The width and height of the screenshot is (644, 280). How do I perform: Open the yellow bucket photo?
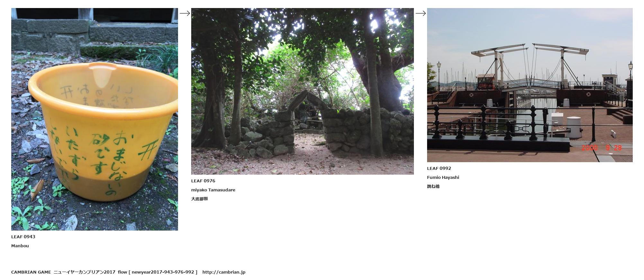tap(94, 119)
